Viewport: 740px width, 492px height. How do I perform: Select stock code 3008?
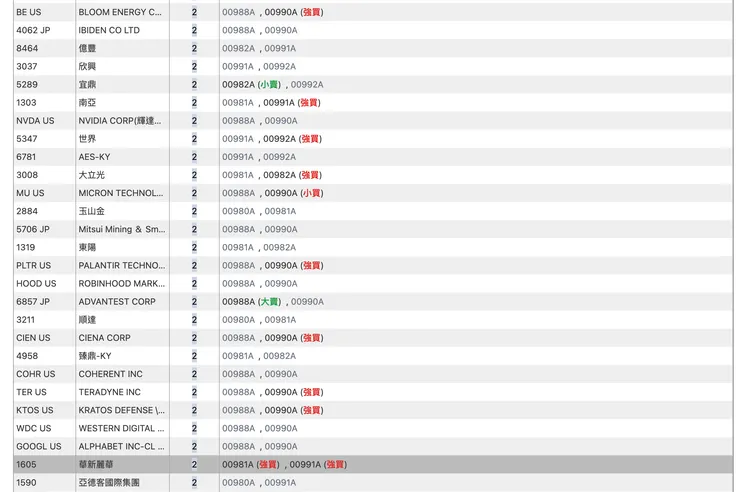click(x=27, y=175)
